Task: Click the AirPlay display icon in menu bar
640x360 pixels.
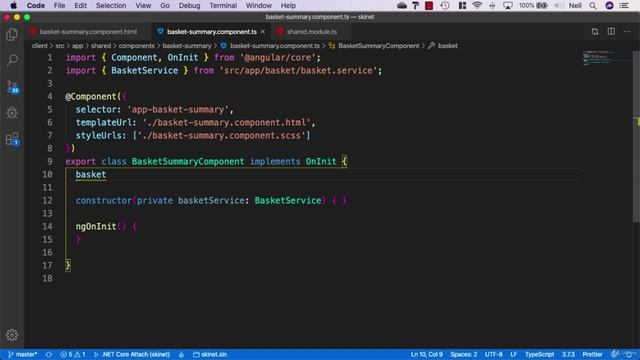Action: (508, 5)
